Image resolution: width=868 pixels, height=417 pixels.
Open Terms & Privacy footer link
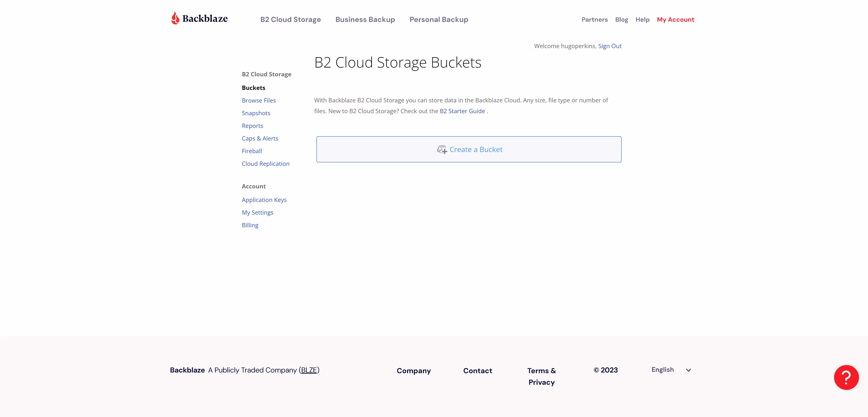541,376
